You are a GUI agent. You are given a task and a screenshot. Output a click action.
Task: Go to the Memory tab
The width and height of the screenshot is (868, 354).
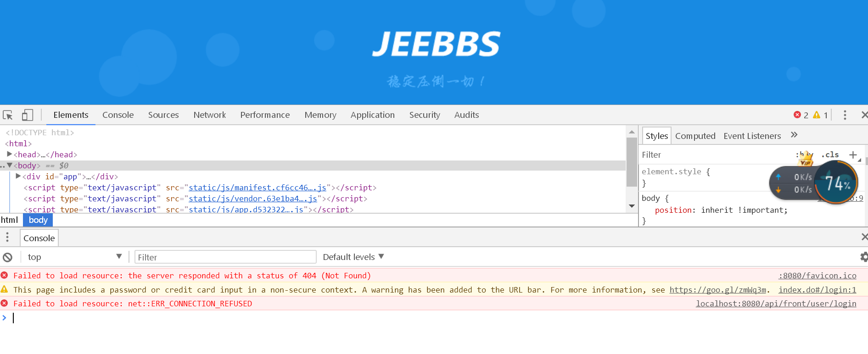(320, 115)
